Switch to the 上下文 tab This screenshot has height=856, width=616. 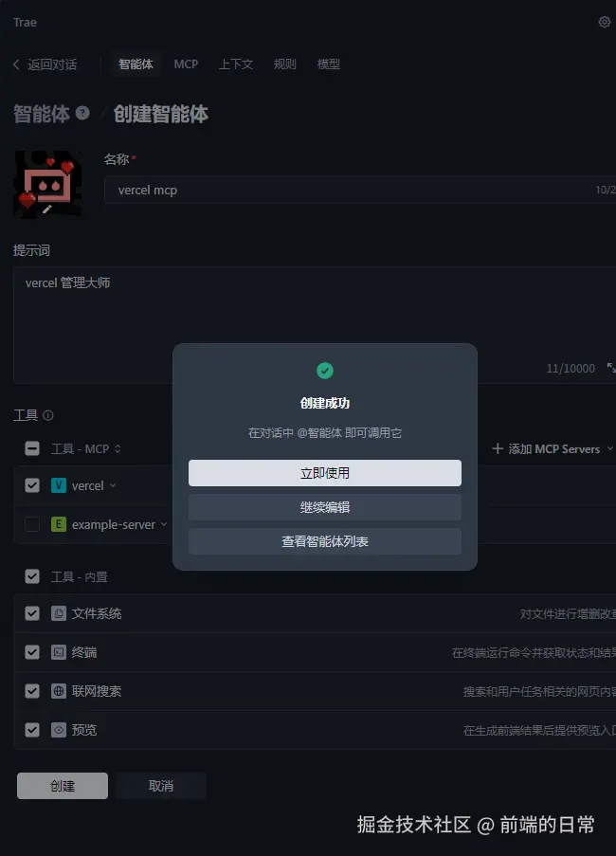(236, 64)
